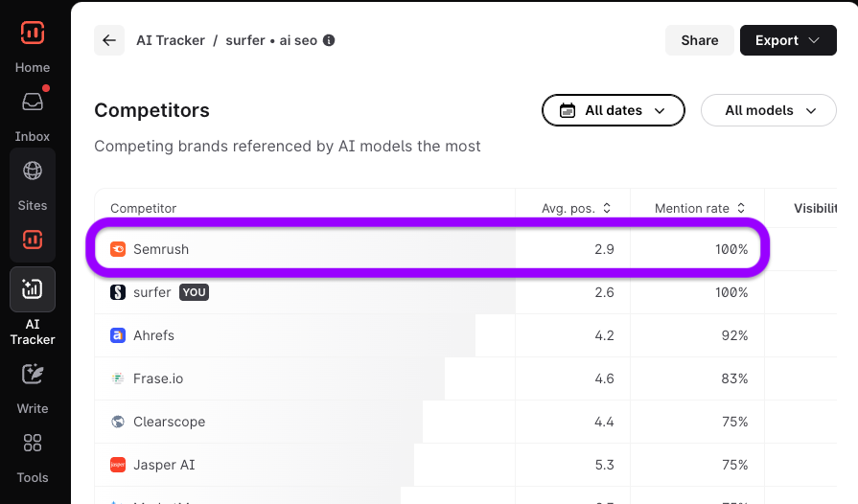
Task: Click the info icon beside ai seo
Action: 329,40
